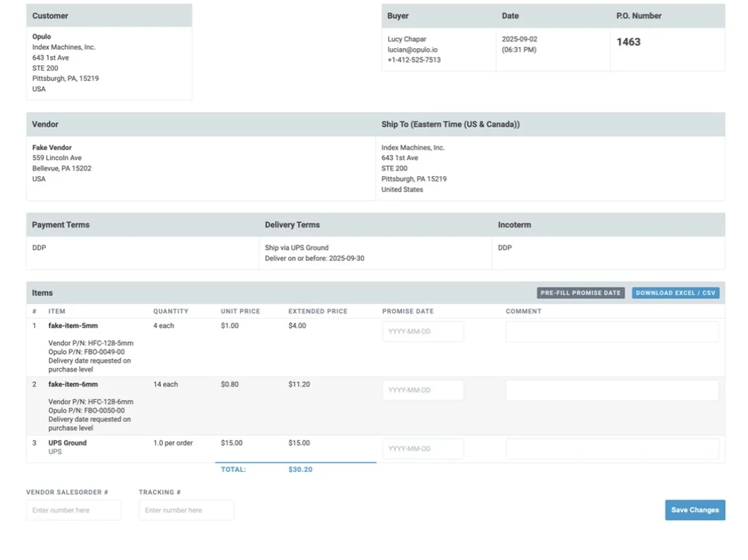Click the Promise Date column header

[x=407, y=311]
